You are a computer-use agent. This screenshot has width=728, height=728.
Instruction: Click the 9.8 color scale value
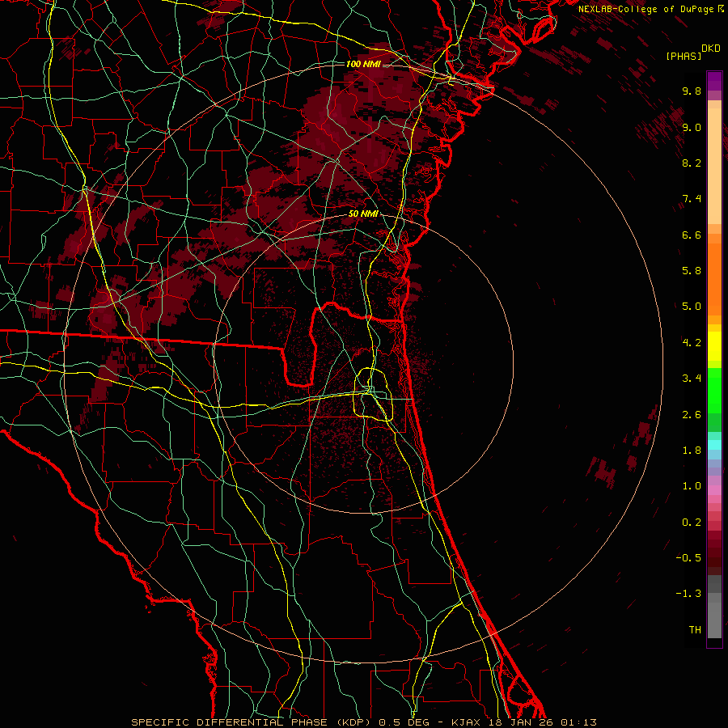point(692,91)
